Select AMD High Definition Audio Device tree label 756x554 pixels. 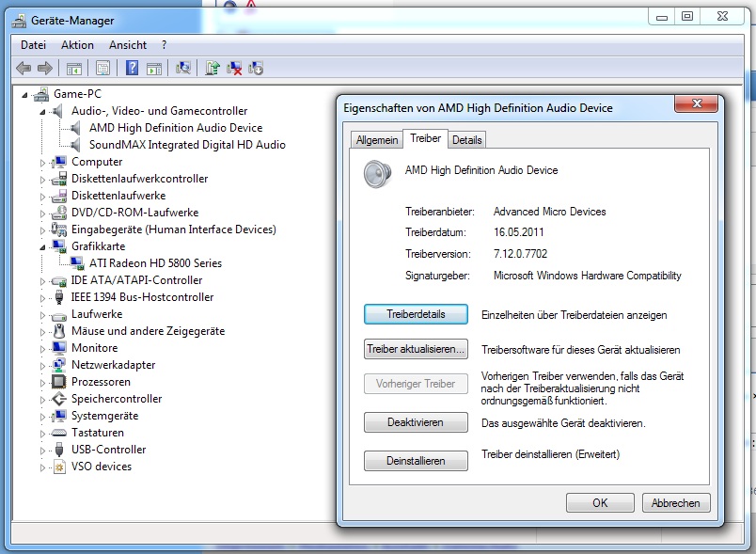[176, 128]
